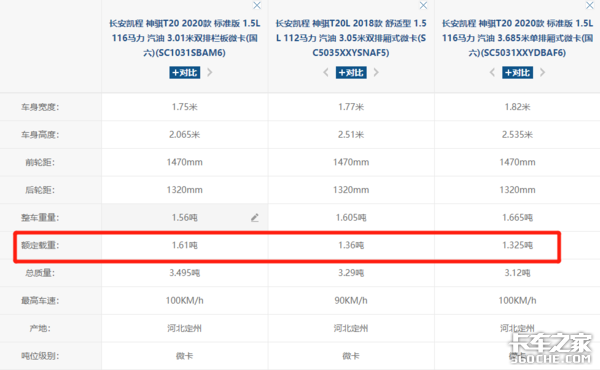This screenshot has width=600, height=370.
Task: Click the 卡车之家 360che.com watermark logo
Action: [550, 348]
